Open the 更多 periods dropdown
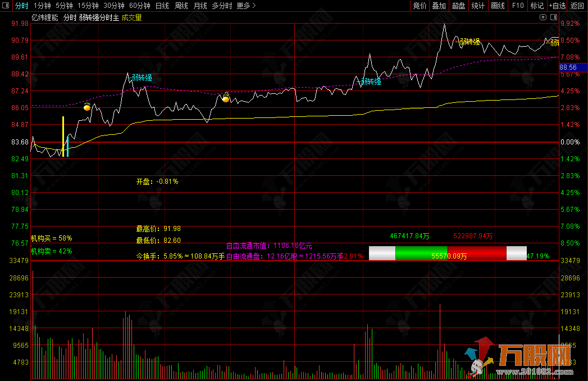588x381 pixels. pos(246,6)
